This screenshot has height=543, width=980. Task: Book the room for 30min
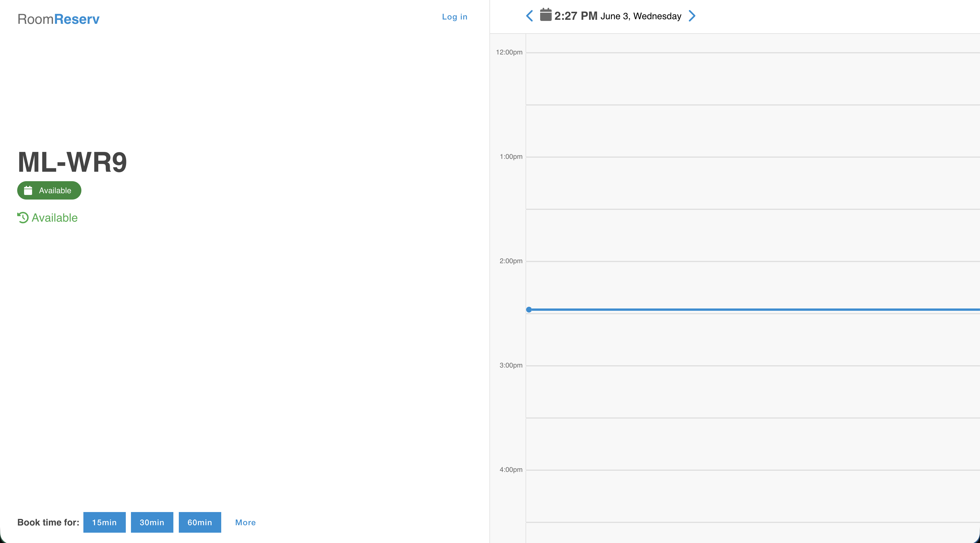(x=152, y=522)
